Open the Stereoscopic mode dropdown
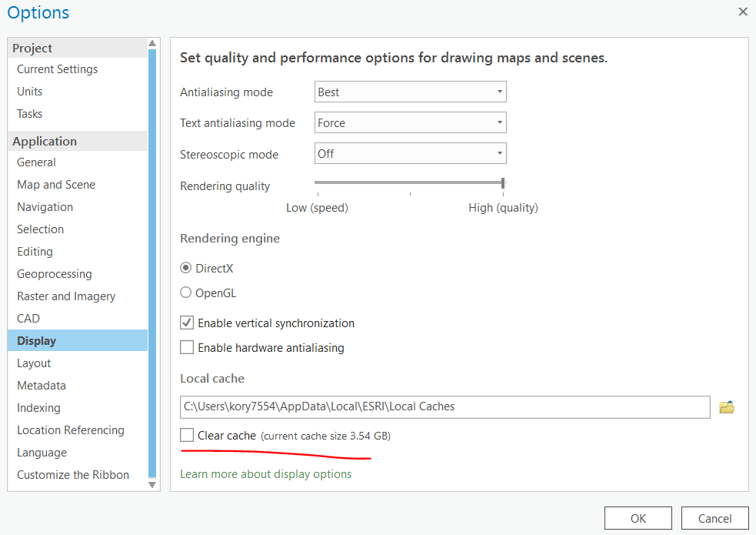 (x=410, y=154)
